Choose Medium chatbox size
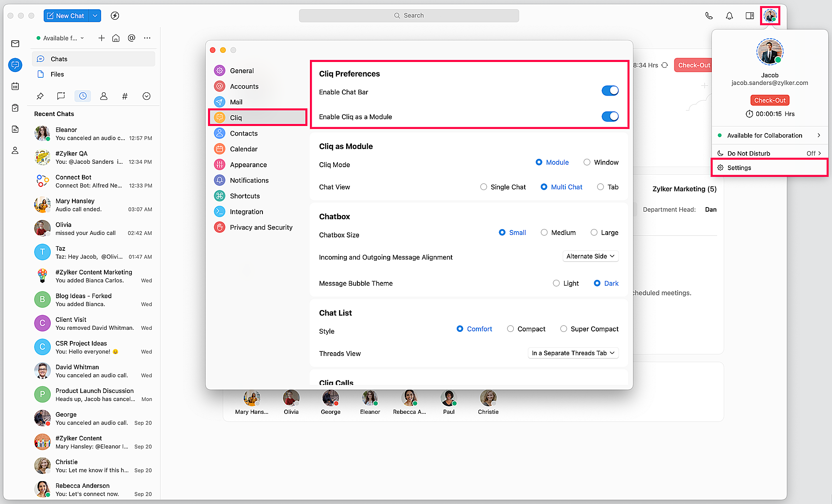This screenshot has width=832, height=504. pyautogui.click(x=544, y=232)
